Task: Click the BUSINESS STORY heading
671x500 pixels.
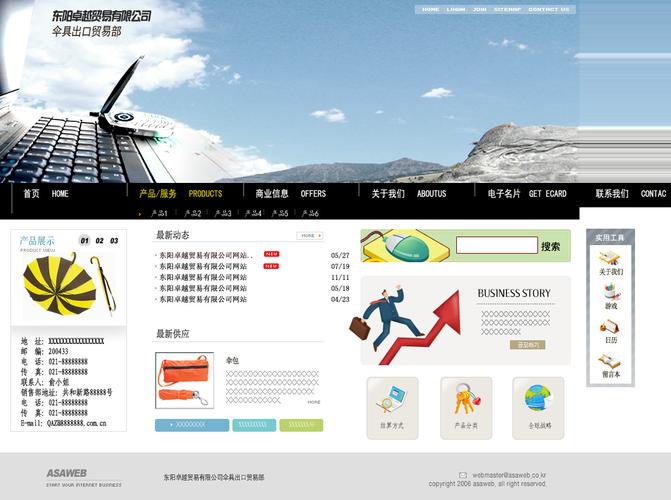Action: 514,293
